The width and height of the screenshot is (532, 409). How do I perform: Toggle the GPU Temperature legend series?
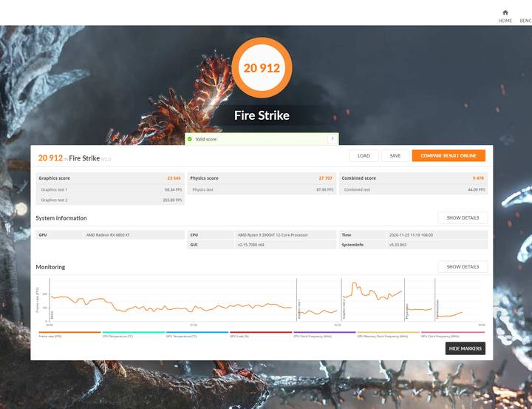coord(197,334)
